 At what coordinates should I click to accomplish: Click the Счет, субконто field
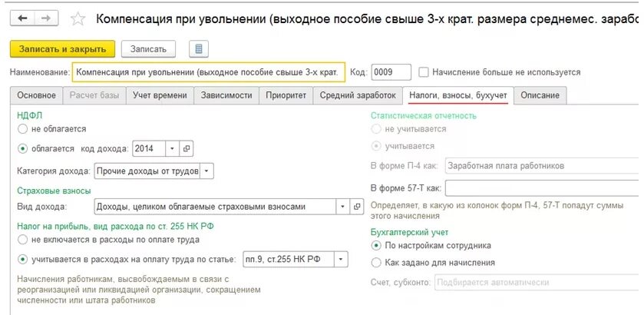(x=536, y=283)
